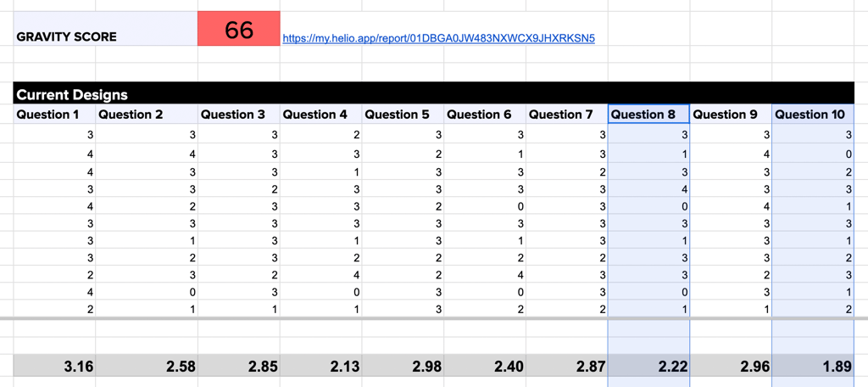Select the Question 7 column header
868x387 pixels.
pyautogui.click(x=567, y=115)
